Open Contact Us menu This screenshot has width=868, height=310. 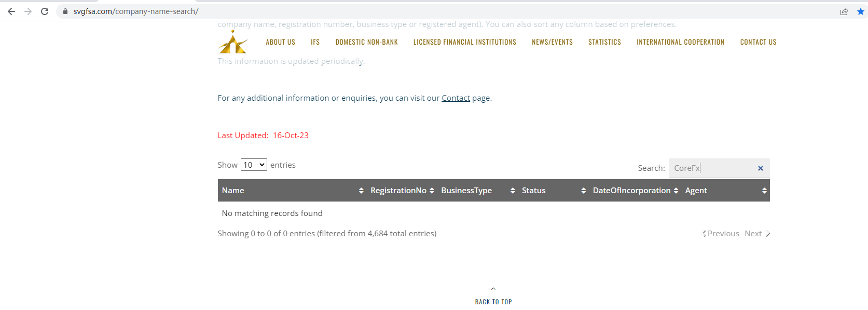tap(759, 42)
